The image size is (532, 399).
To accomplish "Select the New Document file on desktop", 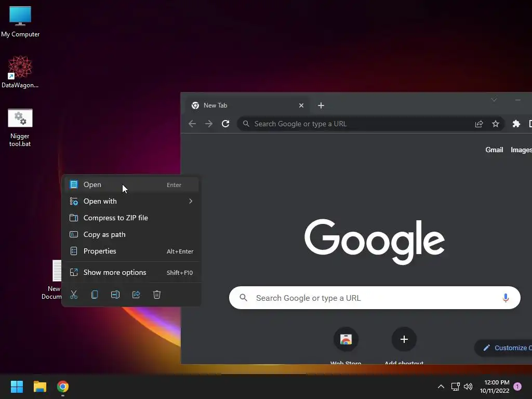I will point(51,280).
